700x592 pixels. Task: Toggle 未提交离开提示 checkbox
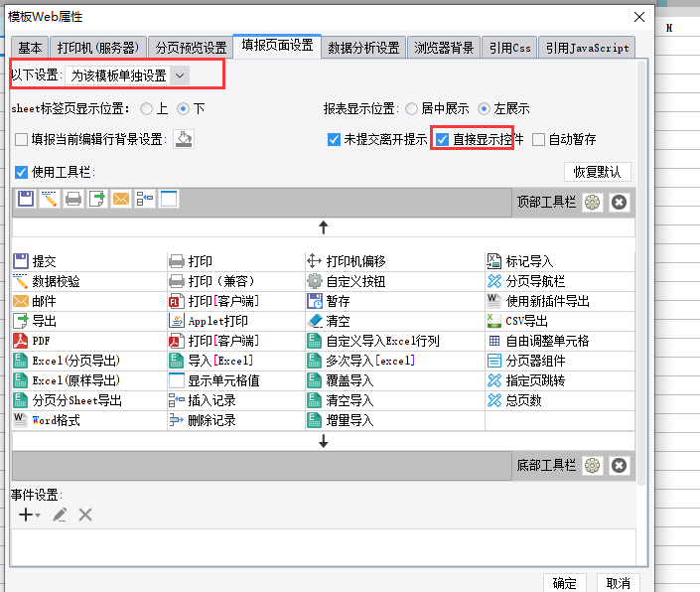pyautogui.click(x=334, y=140)
